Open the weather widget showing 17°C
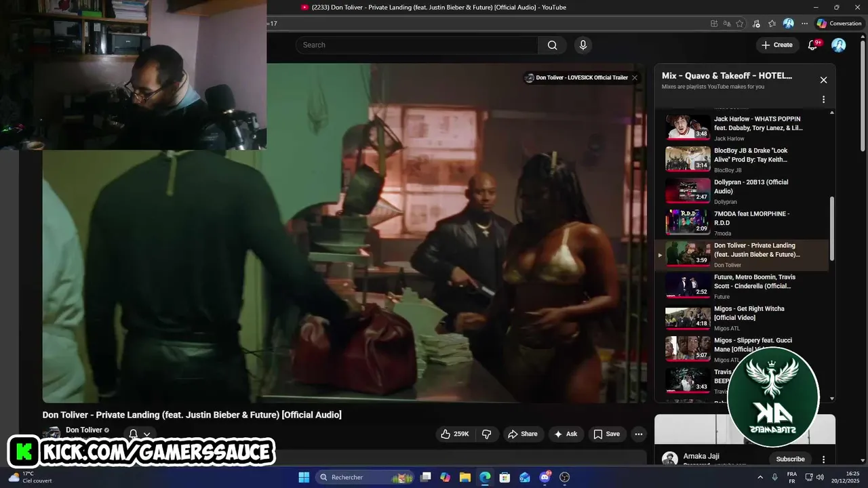 point(30,477)
